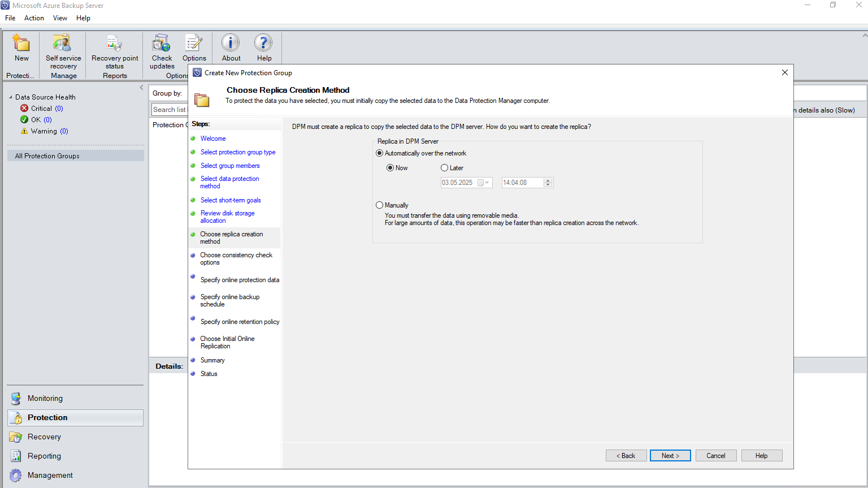Open the Action menu

34,18
